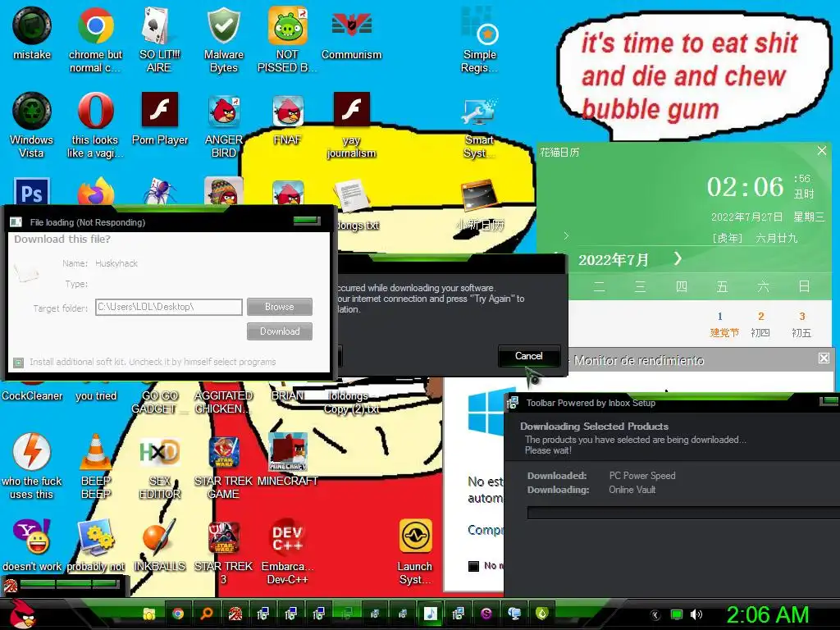Viewport: 840px width, 630px height.
Task: Tick the 'No n...' checkbox in Windows dialog
Action: coord(473,566)
